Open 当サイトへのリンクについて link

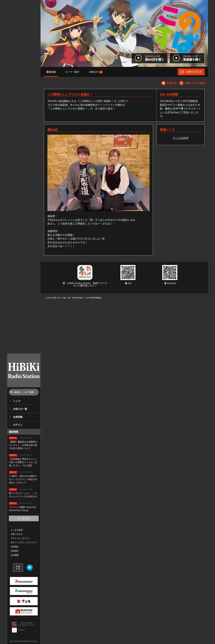coord(24,543)
